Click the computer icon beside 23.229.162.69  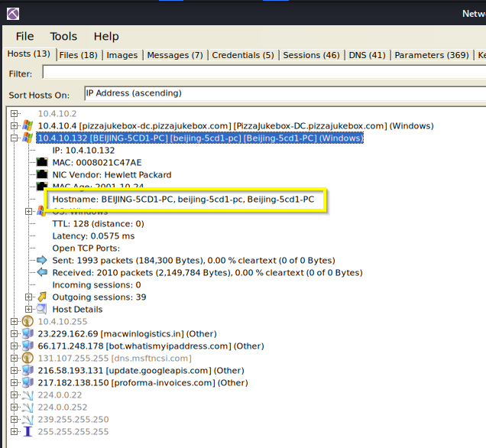click(27, 334)
